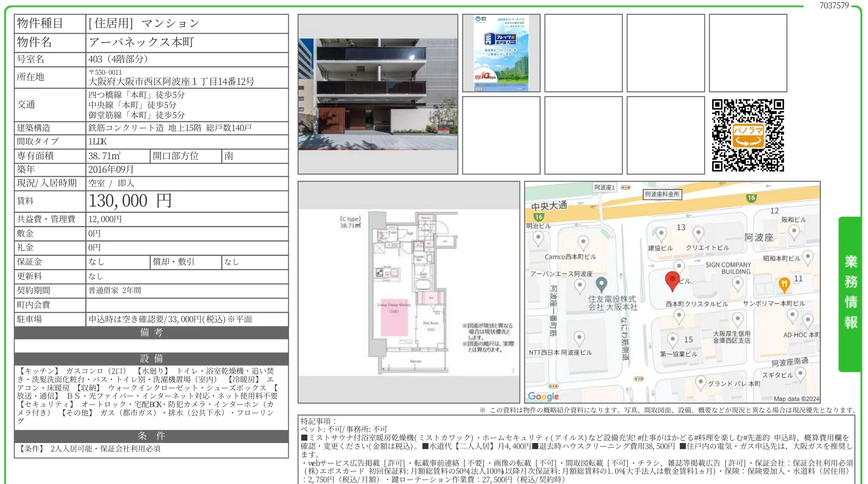
Task: Click the 御堂筋線「本町」徒歩5分 line
Action: [x=137, y=115]
